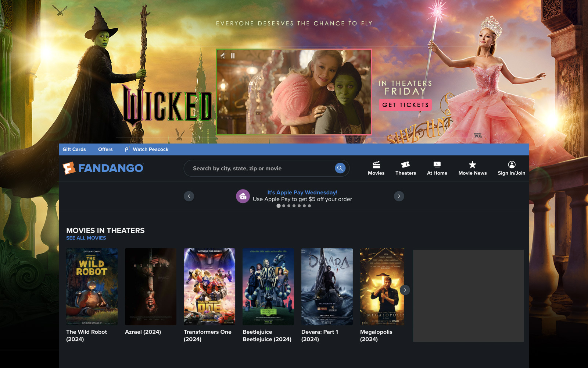
Task: Select fourth promo carousel dot
Action: [294, 206]
